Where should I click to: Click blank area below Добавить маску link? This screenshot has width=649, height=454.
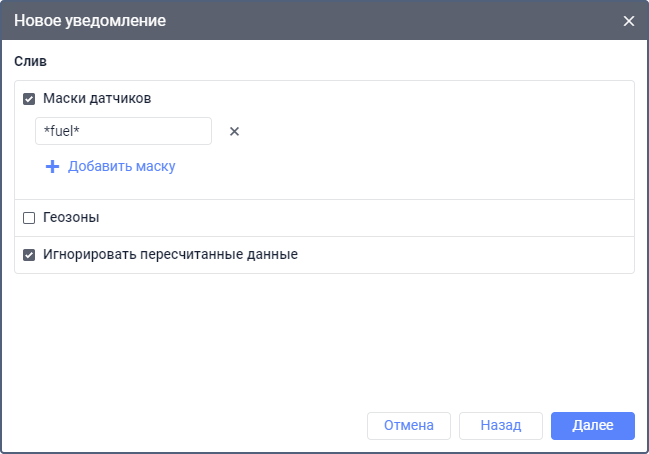(300, 188)
